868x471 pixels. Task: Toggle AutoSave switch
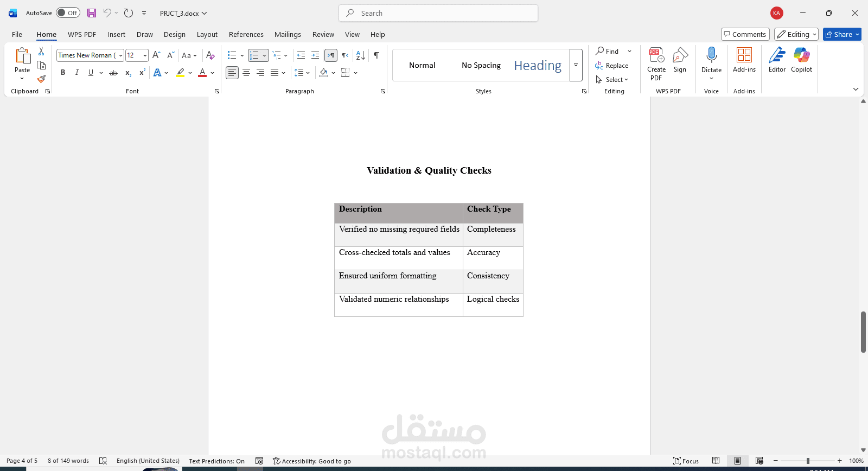click(68, 13)
